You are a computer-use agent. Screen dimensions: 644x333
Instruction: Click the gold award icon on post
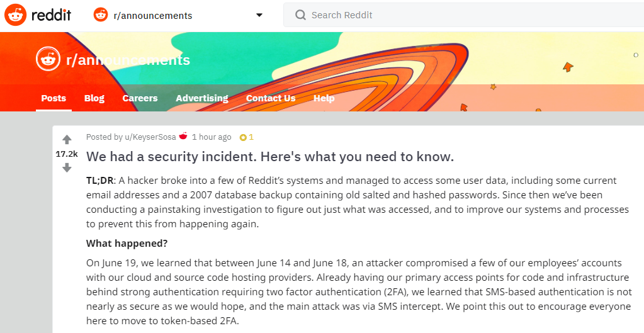[x=243, y=137]
